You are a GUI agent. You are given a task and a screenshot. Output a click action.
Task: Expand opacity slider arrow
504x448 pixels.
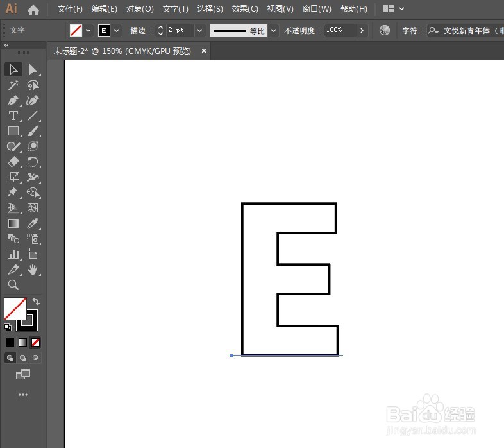click(x=362, y=31)
